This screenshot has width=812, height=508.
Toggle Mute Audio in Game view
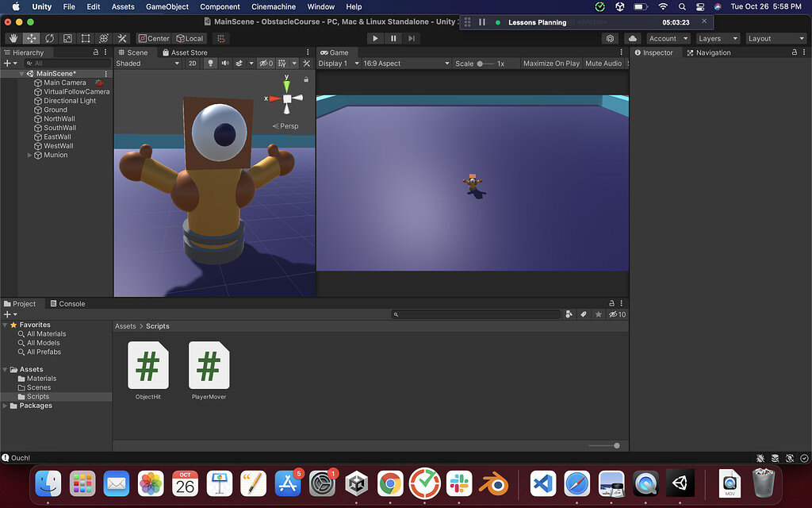[603, 63]
